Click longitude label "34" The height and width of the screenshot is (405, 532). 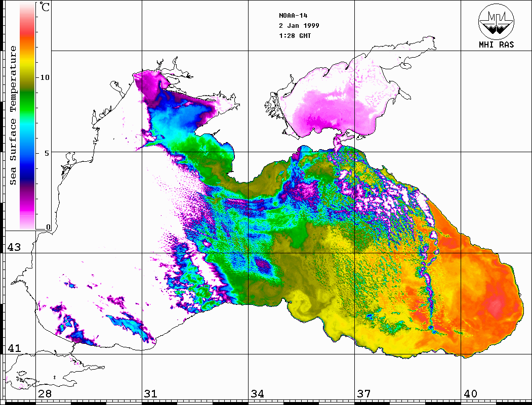coord(257,393)
